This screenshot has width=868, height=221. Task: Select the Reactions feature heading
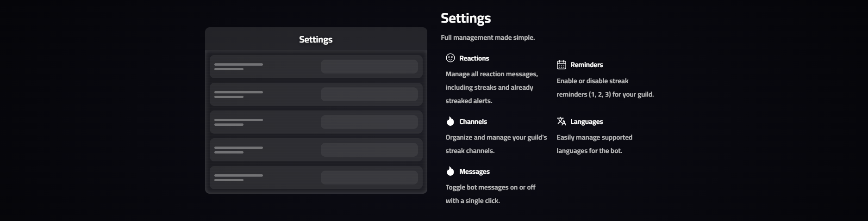pyautogui.click(x=474, y=58)
